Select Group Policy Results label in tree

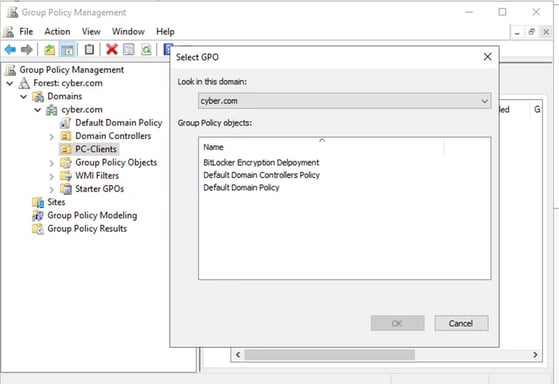coord(87,229)
